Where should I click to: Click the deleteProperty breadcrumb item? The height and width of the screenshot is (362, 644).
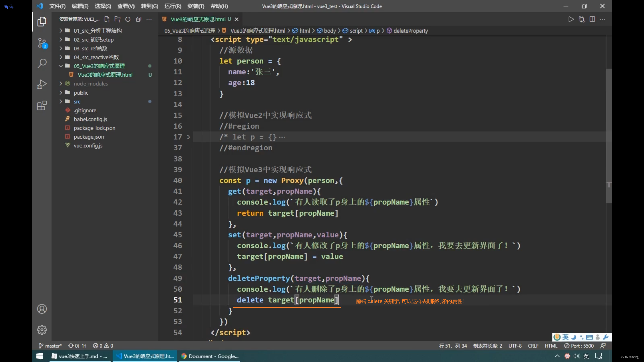408,31
